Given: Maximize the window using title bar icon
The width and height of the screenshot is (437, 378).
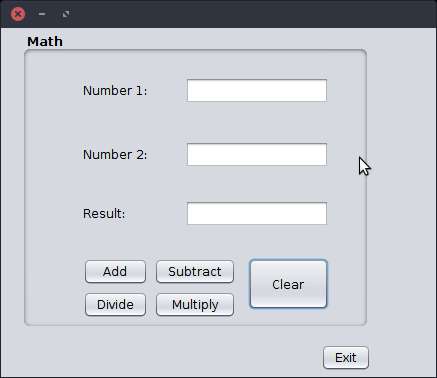Looking at the screenshot, I should (66, 14).
